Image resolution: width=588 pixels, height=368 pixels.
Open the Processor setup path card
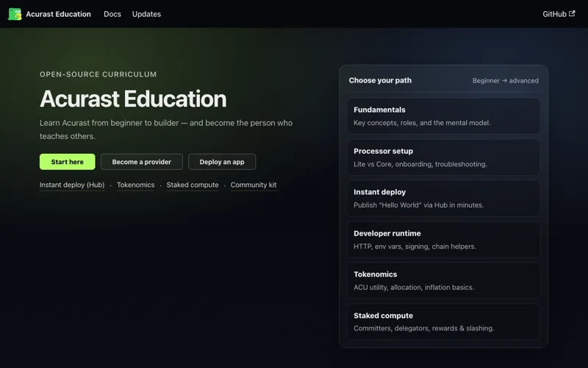(444, 158)
